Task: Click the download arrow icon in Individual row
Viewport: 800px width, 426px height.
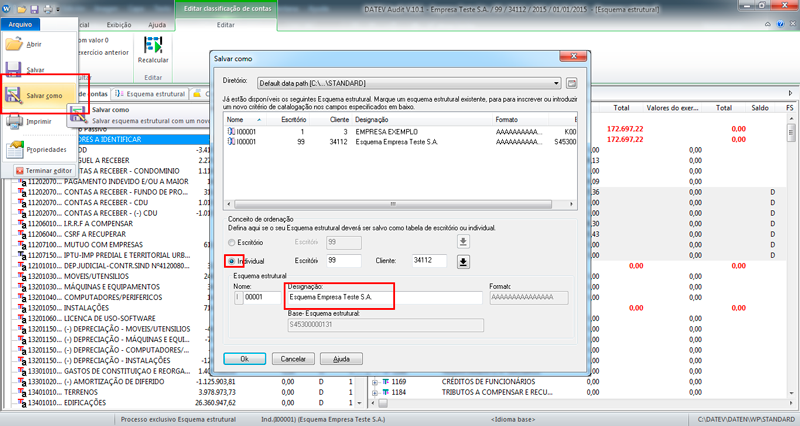Action: point(463,262)
